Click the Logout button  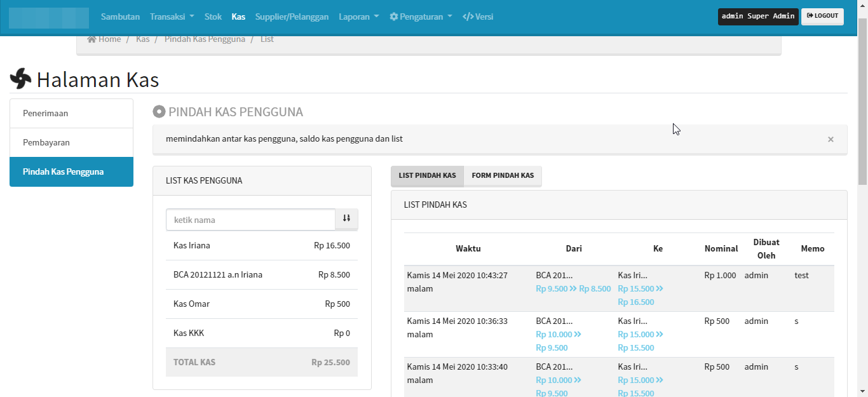[x=822, y=17]
